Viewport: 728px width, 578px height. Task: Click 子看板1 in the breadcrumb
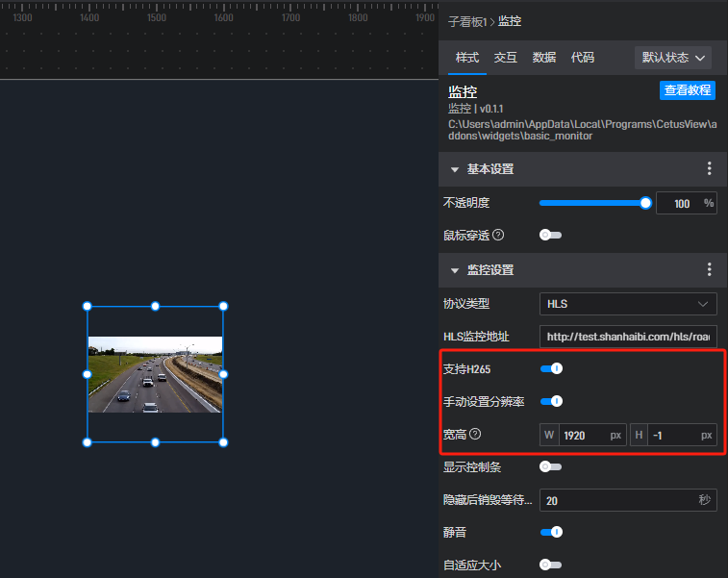(467, 22)
